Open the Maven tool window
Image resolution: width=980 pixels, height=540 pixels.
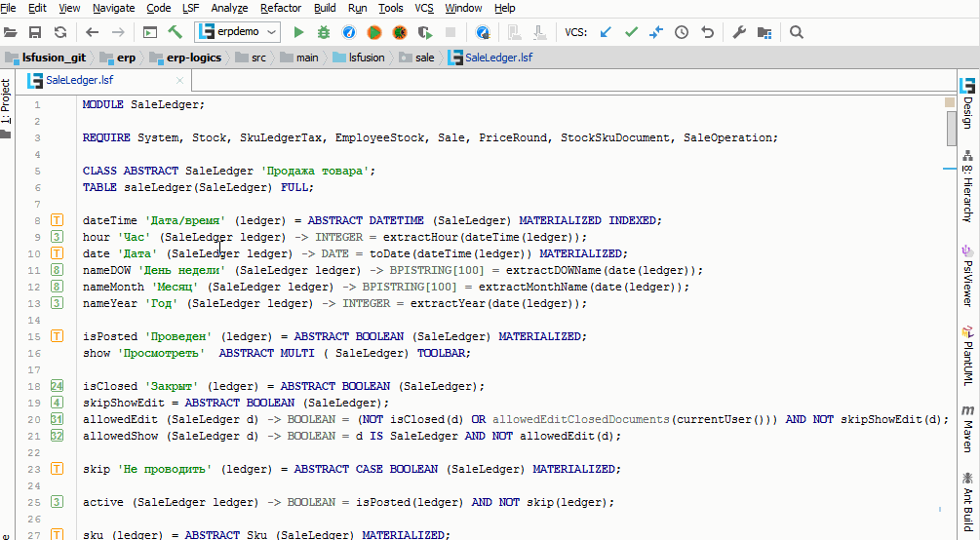click(x=967, y=428)
